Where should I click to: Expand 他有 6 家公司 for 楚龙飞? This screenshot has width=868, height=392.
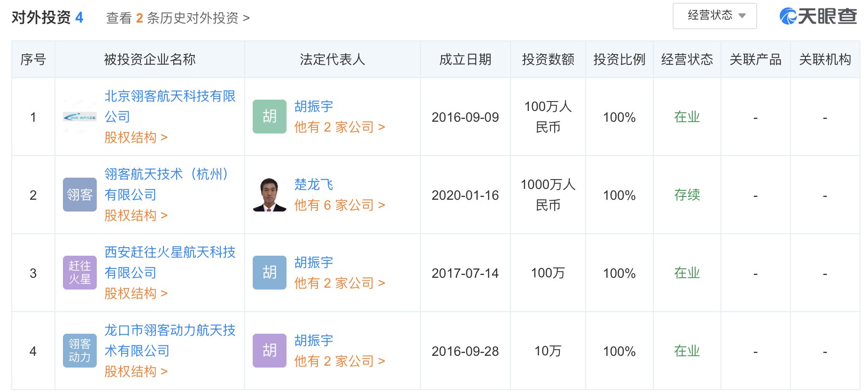pyautogui.click(x=340, y=205)
